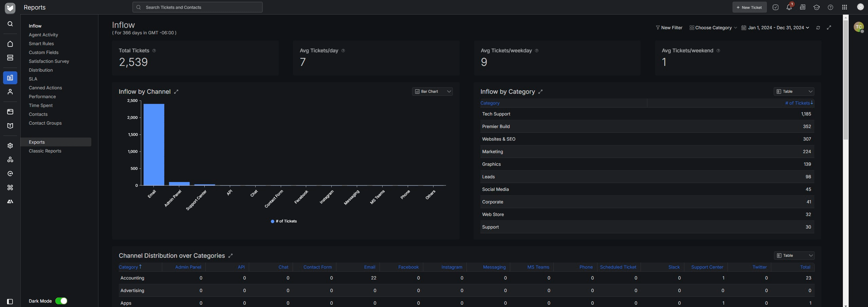Open the Satisfaction Survey report

coord(49,61)
